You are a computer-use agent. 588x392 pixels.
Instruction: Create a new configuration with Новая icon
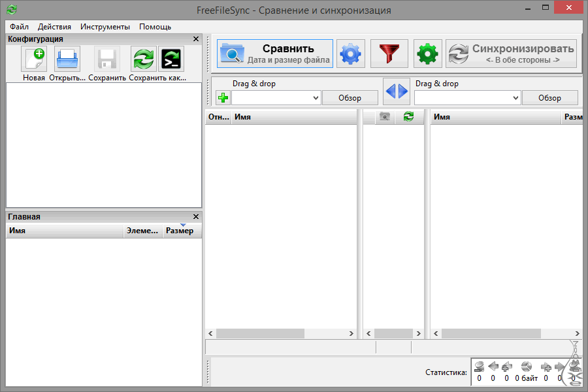pos(34,59)
